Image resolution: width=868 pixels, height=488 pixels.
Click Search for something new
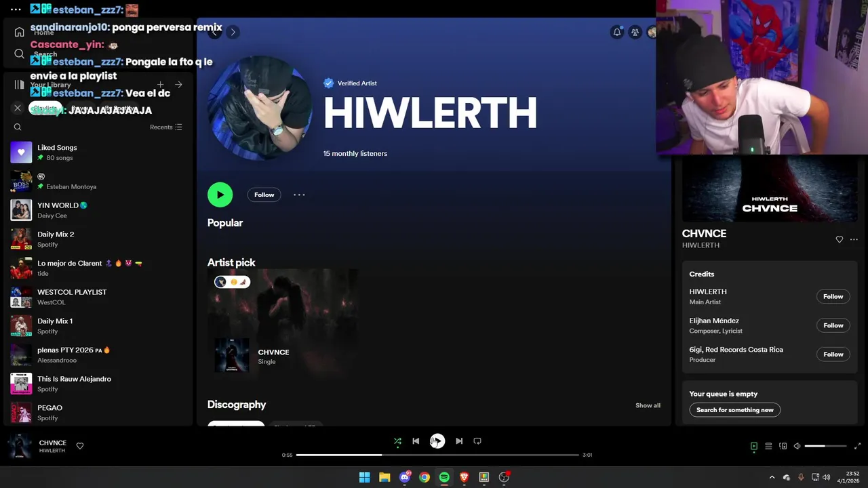pyautogui.click(x=734, y=409)
